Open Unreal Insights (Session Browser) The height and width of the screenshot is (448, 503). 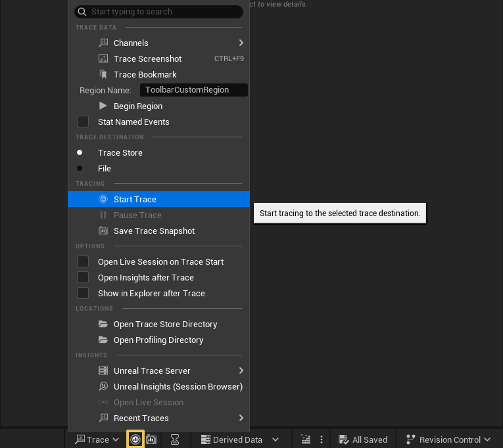pyautogui.click(x=178, y=386)
